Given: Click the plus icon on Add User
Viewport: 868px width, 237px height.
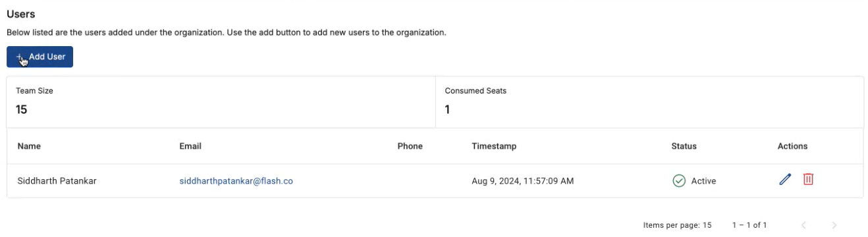Looking at the screenshot, I should (x=19, y=57).
